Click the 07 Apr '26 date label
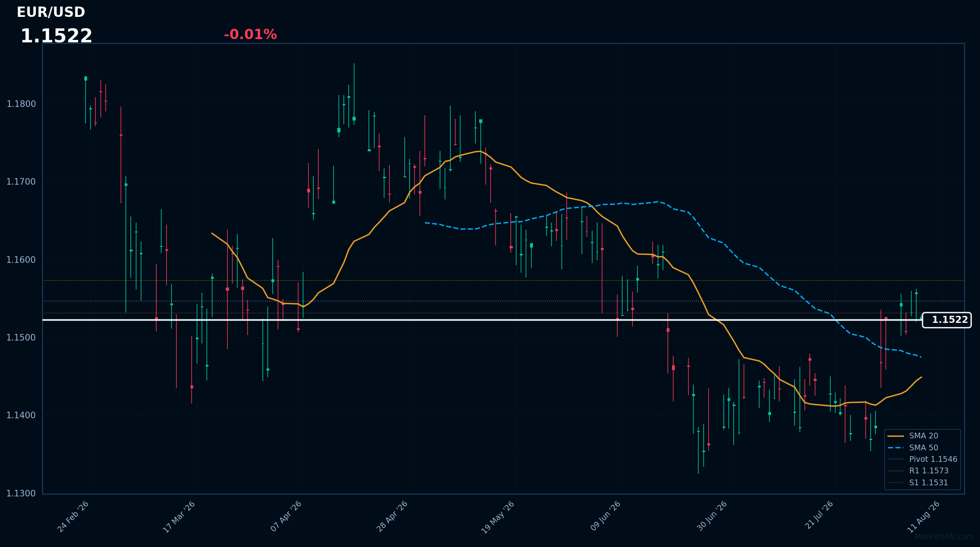Image resolution: width=980 pixels, height=547 pixels. 286,517
